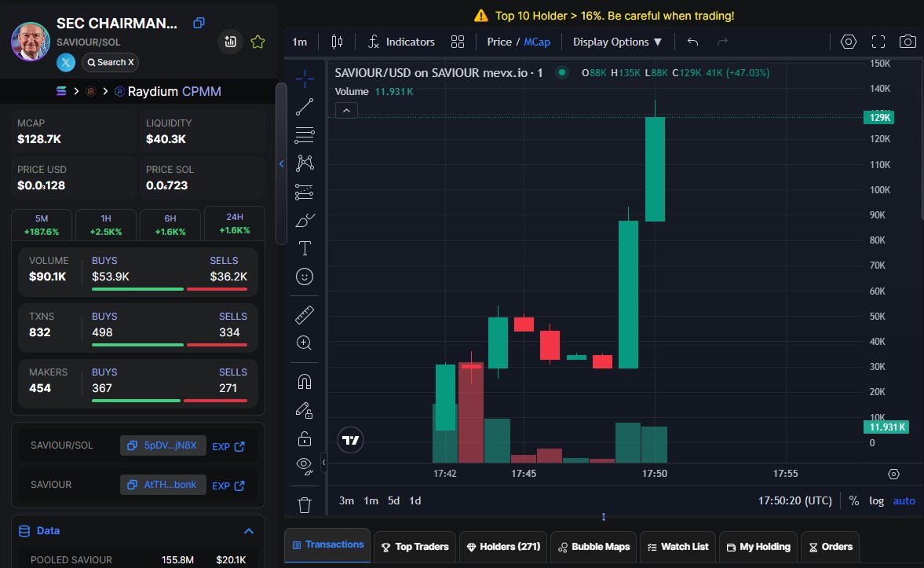The height and width of the screenshot is (568, 924).
Task: Open the chart-with-calendar icon button
Action: click(x=230, y=42)
